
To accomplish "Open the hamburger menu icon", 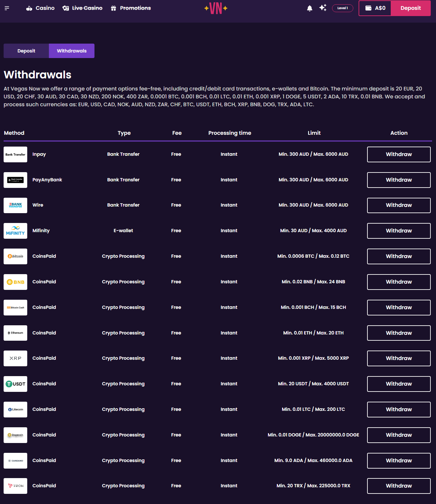I will [x=7, y=8].
